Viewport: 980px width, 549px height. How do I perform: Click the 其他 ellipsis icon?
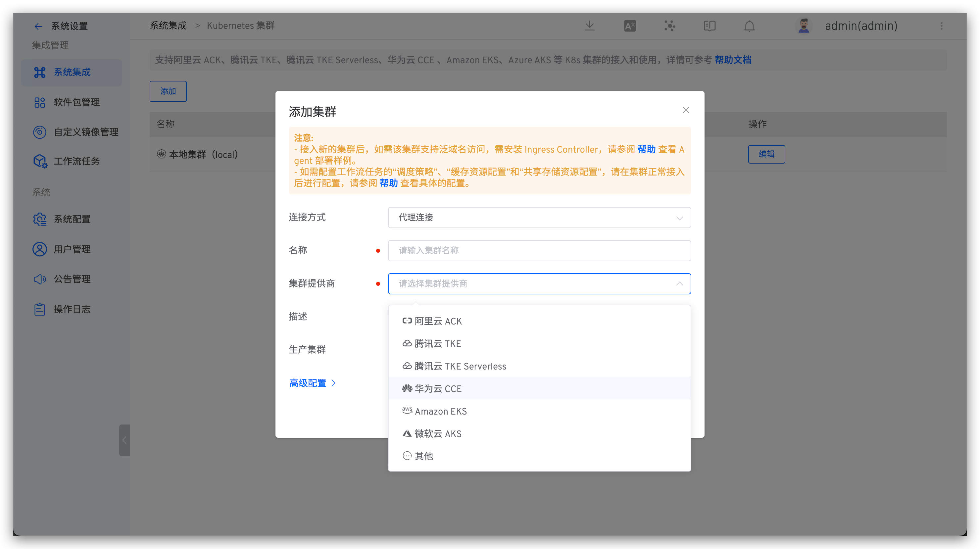pyautogui.click(x=407, y=455)
